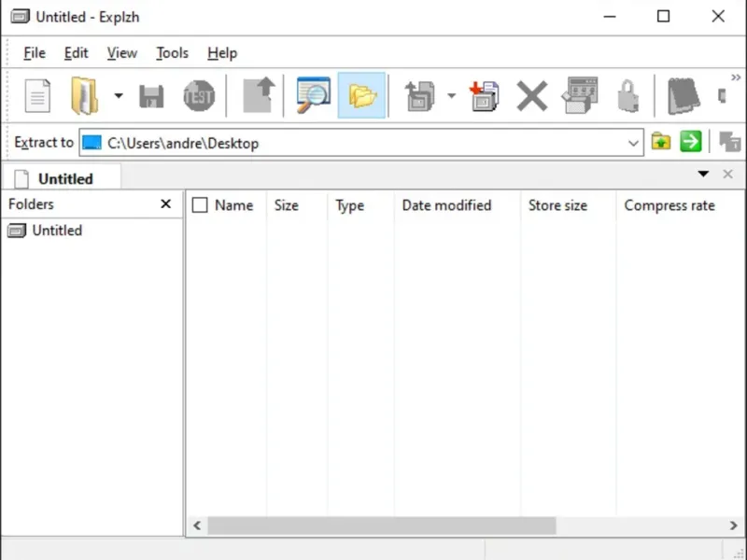Tick the select-all checkbox beside Name
747x560 pixels.
tap(200, 205)
